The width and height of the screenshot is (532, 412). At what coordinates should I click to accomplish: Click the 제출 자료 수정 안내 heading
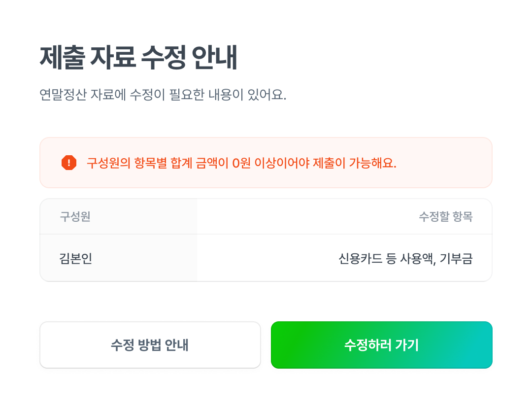click(x=138, y=58)
